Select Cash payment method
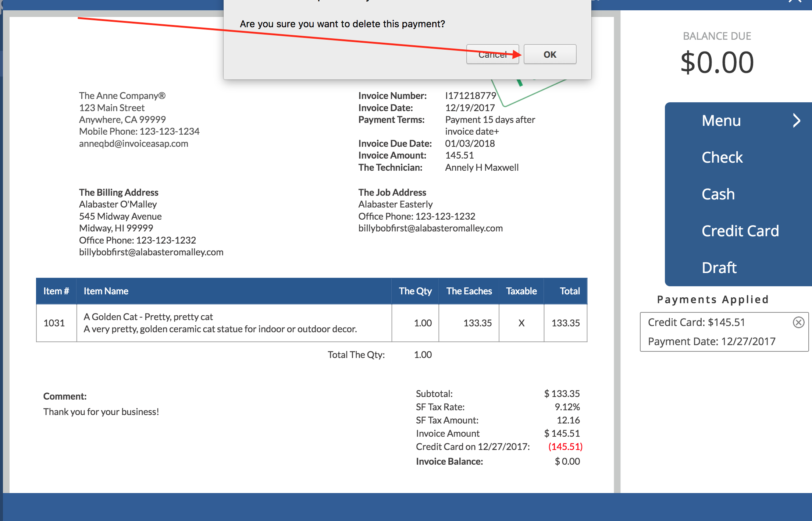The height and width of the screenshot is (521, 812). coord(718,194)
